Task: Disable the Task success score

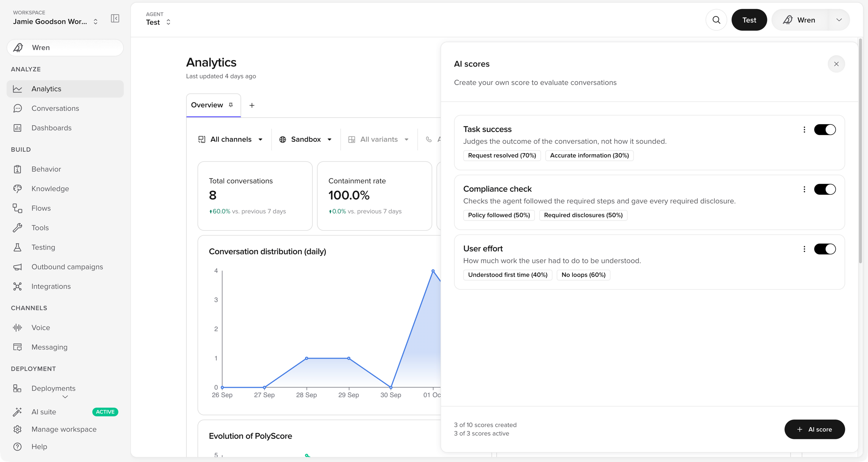Action: [x=825, y=130]
